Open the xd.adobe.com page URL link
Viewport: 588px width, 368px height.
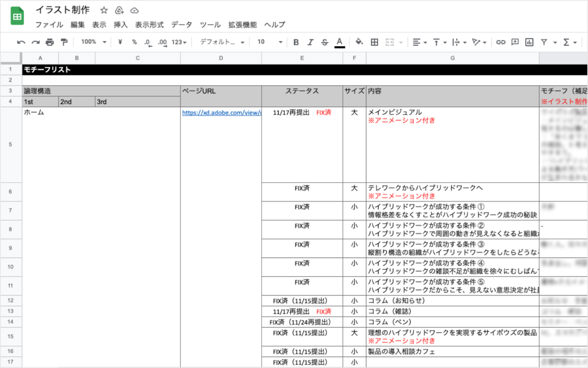click(x=221, y=113)
